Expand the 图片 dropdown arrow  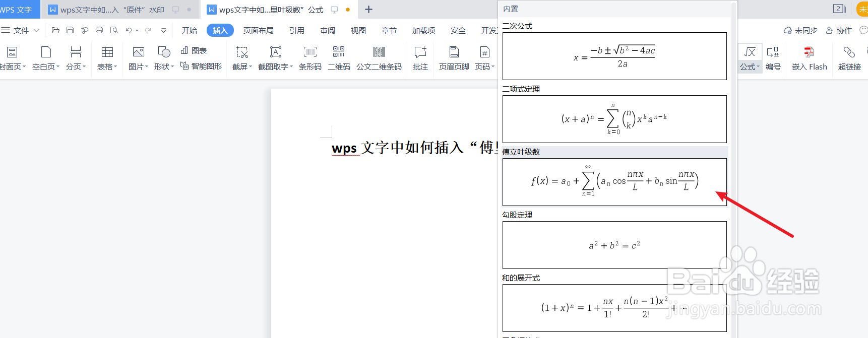[x=146, y=66]
